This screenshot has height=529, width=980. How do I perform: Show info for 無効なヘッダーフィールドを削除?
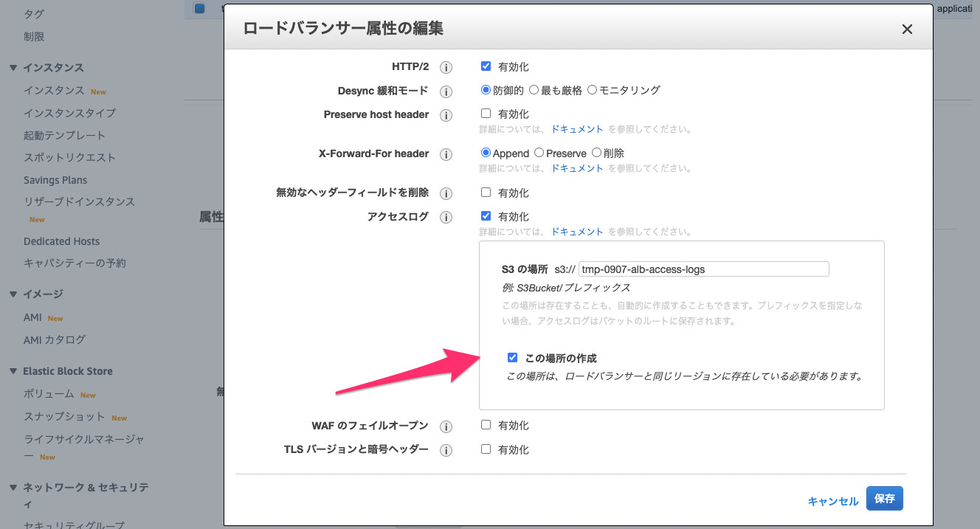(x=446, y=193)
